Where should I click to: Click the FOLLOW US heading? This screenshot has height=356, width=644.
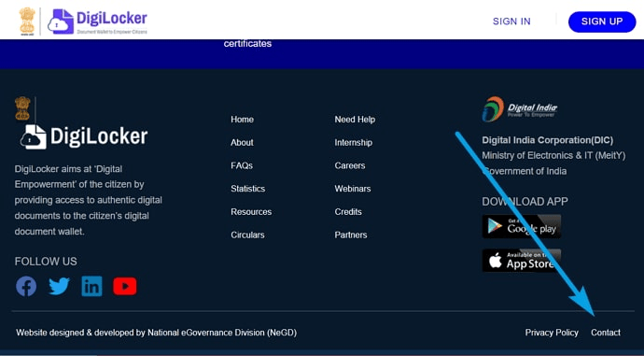46,262
